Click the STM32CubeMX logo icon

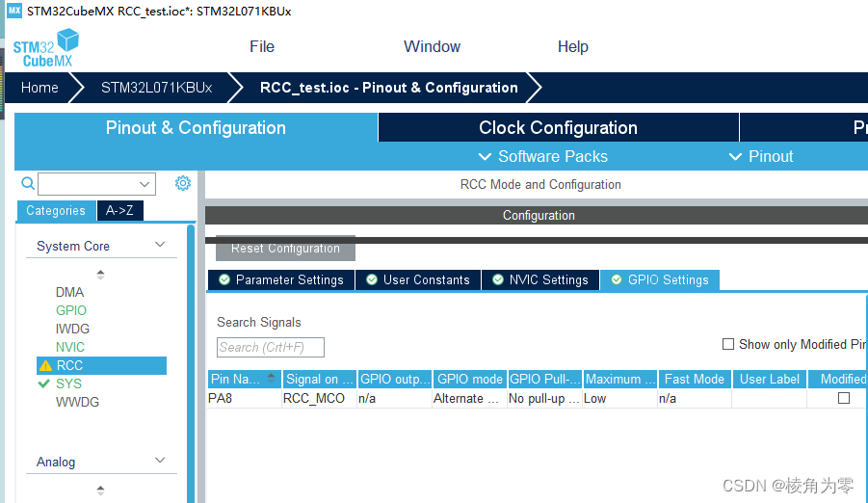pyautogui.click(x=46, y=48)
